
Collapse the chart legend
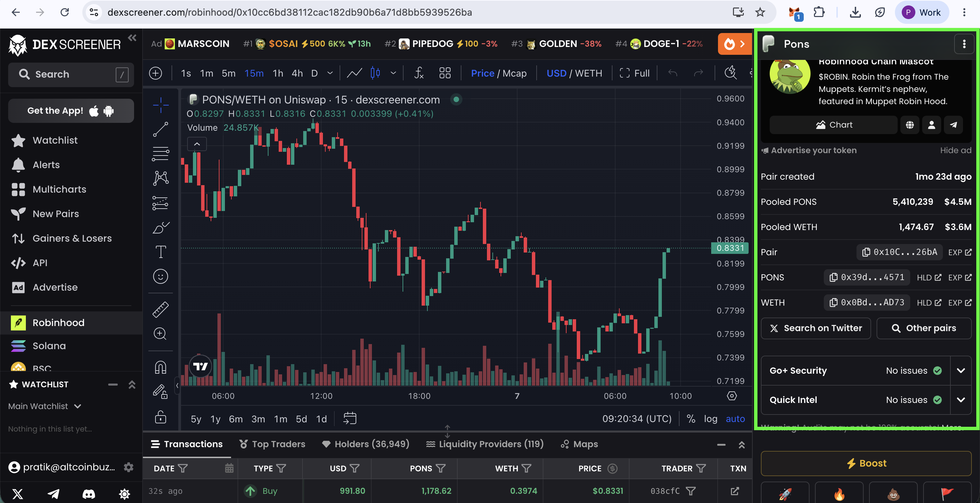coord(197,144)
